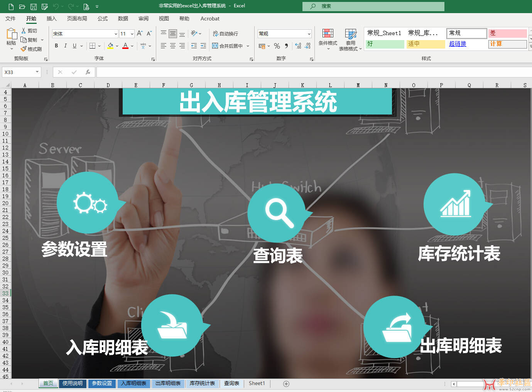Open the Merge and center dropdown arrow
Screen dimensions: 532x392
tap(248, 46)
